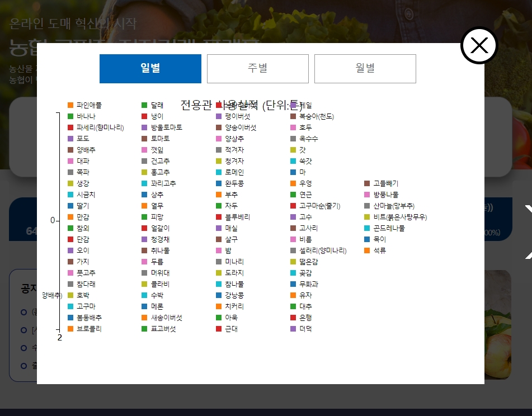Select the 복숭아(천도) legend label

pos(317,116)
